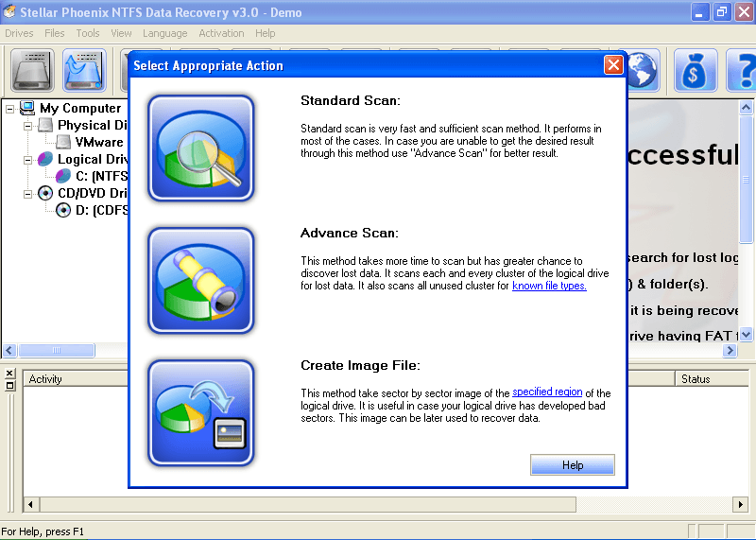
Task: Choose Create Image File disk icon
Action: point(201,413)
